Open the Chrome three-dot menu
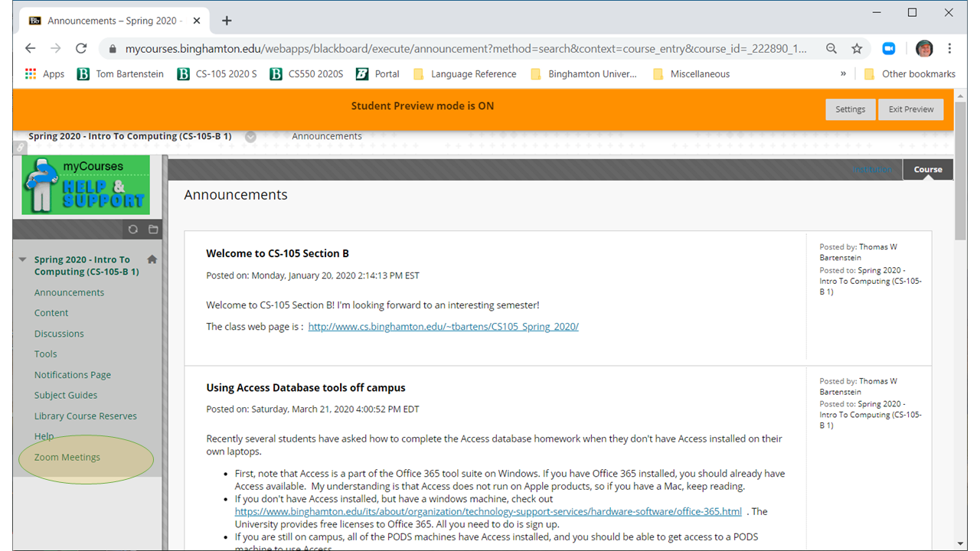 950,48
